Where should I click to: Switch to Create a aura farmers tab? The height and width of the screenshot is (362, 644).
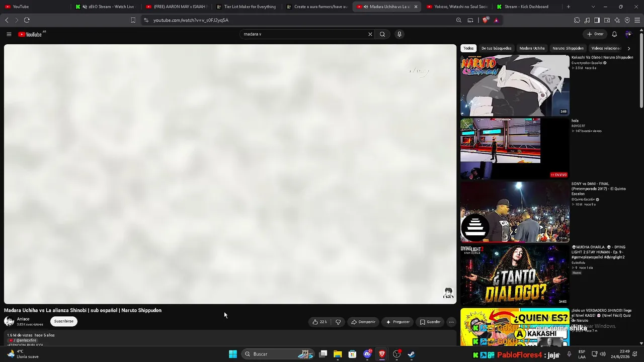click(316, 7)
